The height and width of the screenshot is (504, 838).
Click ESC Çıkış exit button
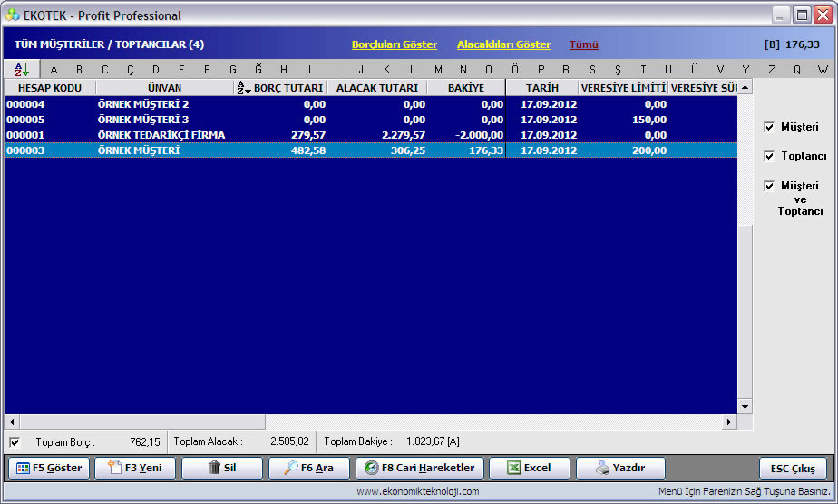793,469
